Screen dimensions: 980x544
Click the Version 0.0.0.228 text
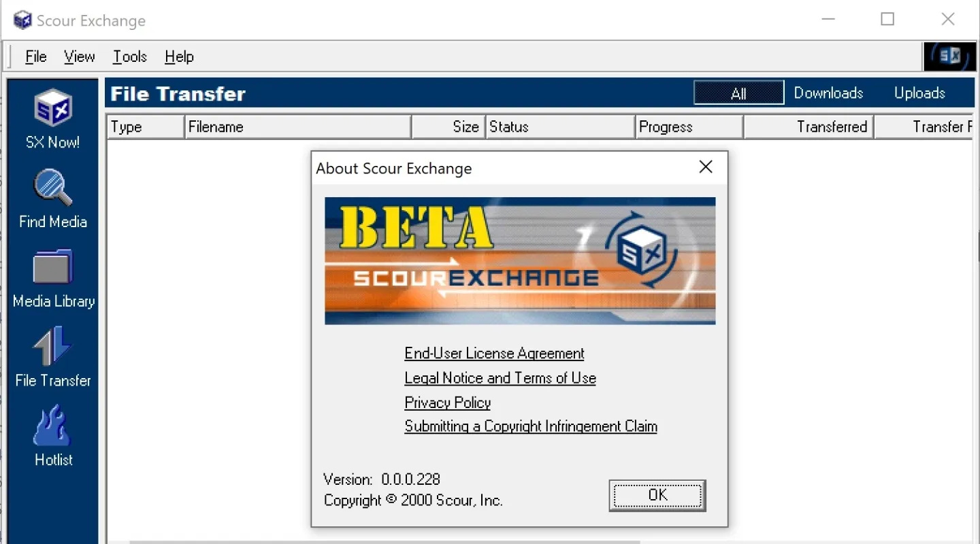coord(382,479)
